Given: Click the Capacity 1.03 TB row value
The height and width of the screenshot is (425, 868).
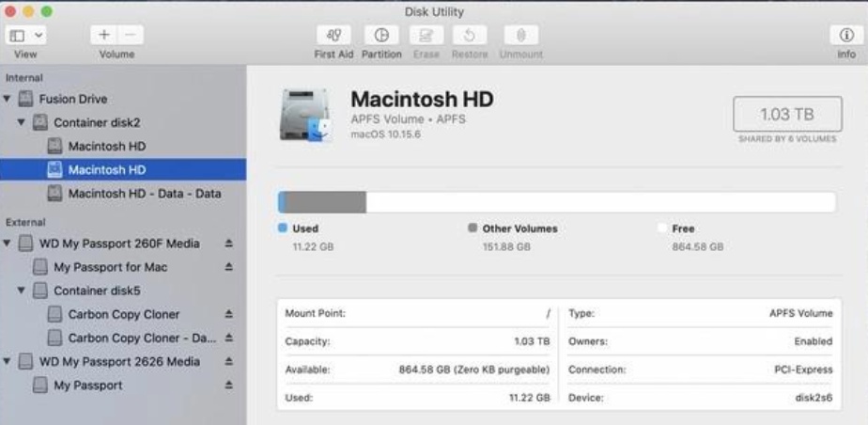Looking at the screenshot, I should [x=532, y=341].
